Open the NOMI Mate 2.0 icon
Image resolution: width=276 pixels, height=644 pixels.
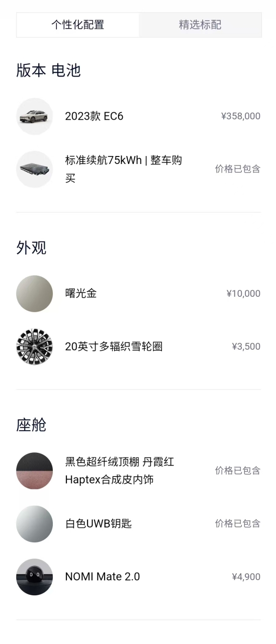[x=34, y=577]
